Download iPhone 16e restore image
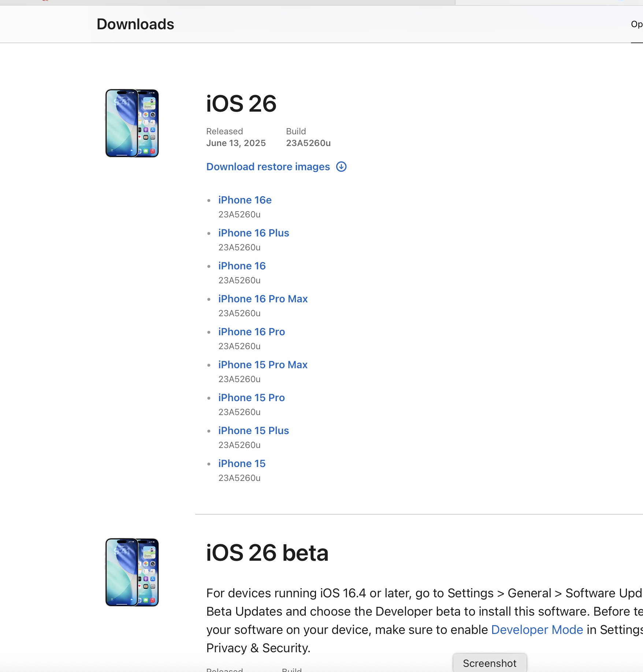The height and width of the screenshot is (672, 643). pos(245,200)
